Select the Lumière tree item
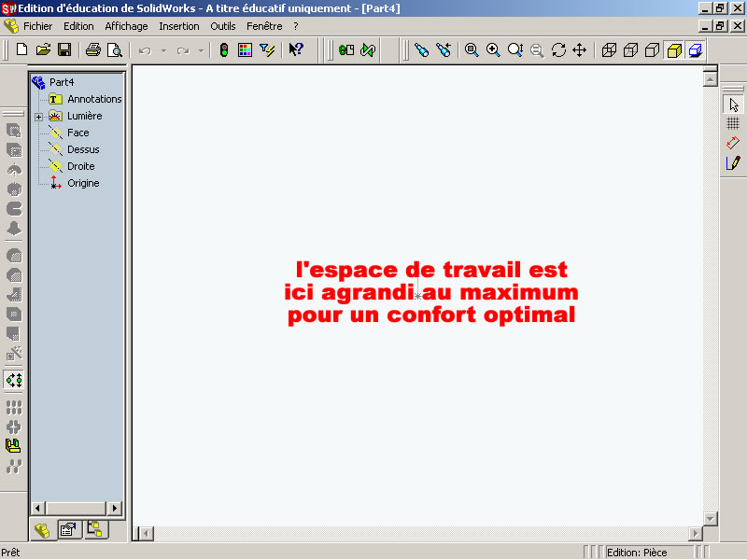 85,116
